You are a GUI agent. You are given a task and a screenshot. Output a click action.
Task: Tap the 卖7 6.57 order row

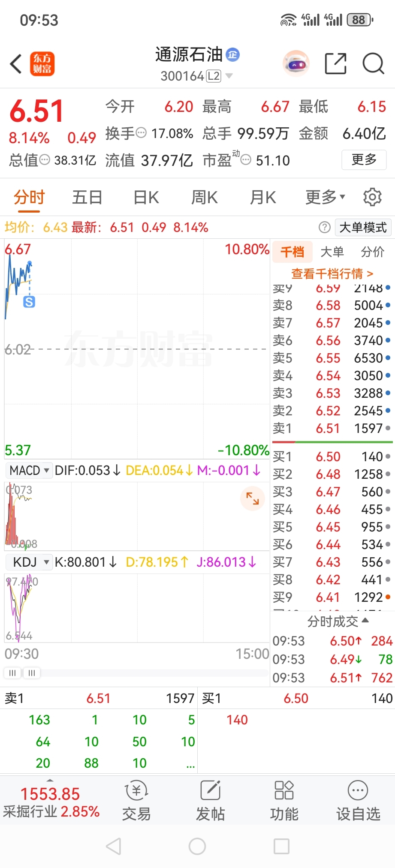[332, 323]
